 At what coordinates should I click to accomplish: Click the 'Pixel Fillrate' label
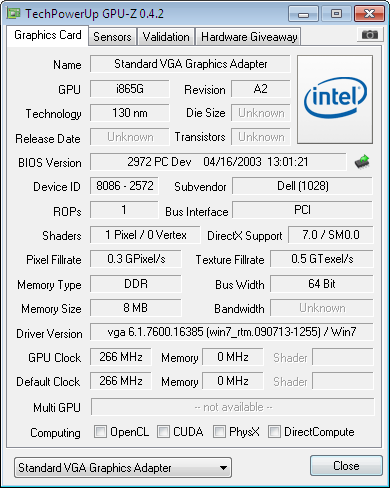tap(54, 260)
